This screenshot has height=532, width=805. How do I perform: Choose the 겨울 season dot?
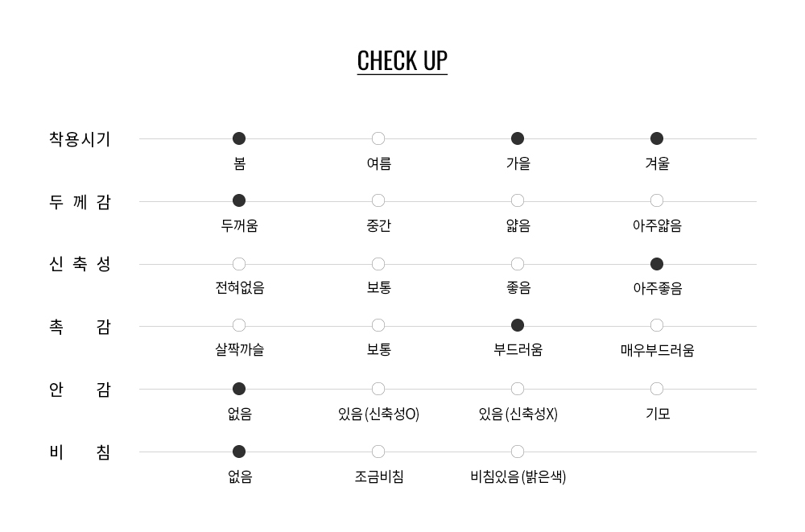tap(657, 138)
